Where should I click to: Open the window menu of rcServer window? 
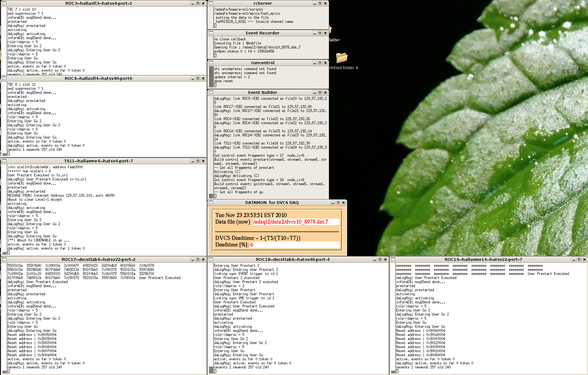pos(211,3)
